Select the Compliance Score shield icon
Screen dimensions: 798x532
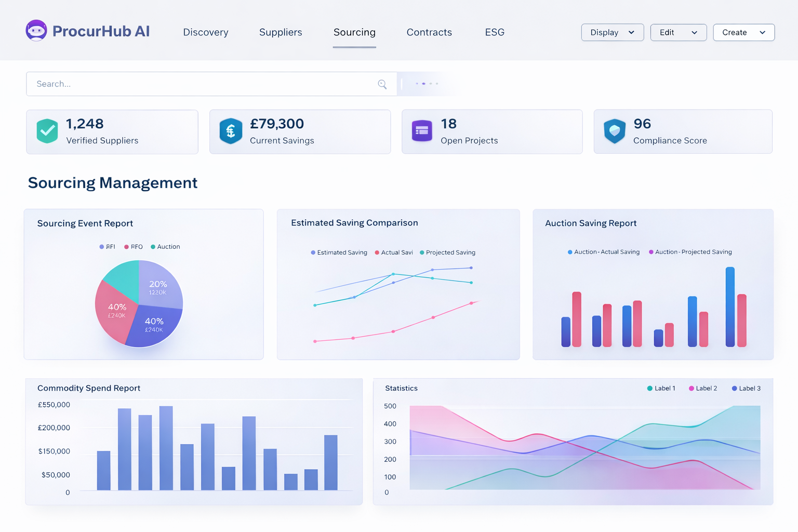[x=615, y=131]
